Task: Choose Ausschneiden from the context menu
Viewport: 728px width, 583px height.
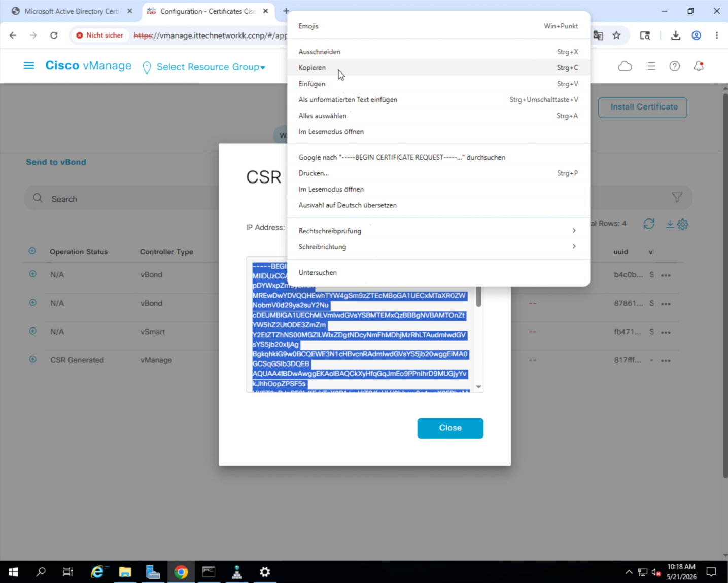Action: click(x=438, y=52)
